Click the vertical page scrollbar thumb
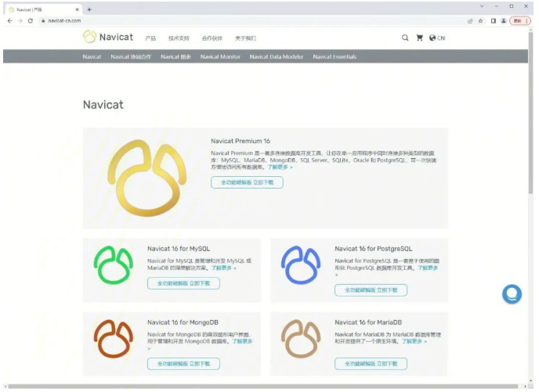The height and width of the screenshot is (392, 539). coord(531,113)
